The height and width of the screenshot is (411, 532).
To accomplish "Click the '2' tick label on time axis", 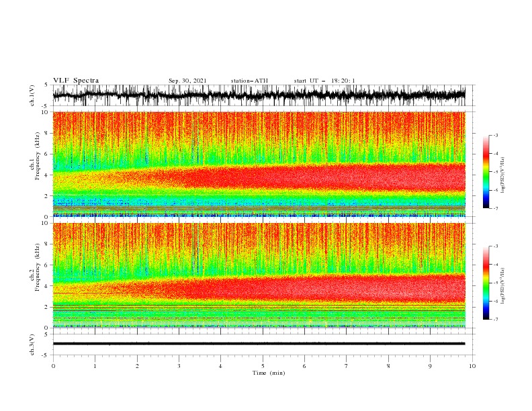I will tap(137, 366).
